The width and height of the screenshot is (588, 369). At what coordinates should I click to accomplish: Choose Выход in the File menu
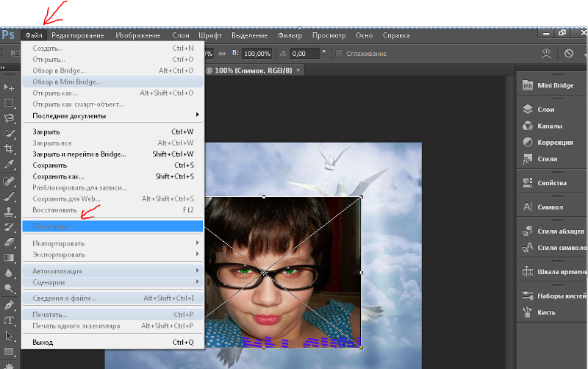(112, 342)
